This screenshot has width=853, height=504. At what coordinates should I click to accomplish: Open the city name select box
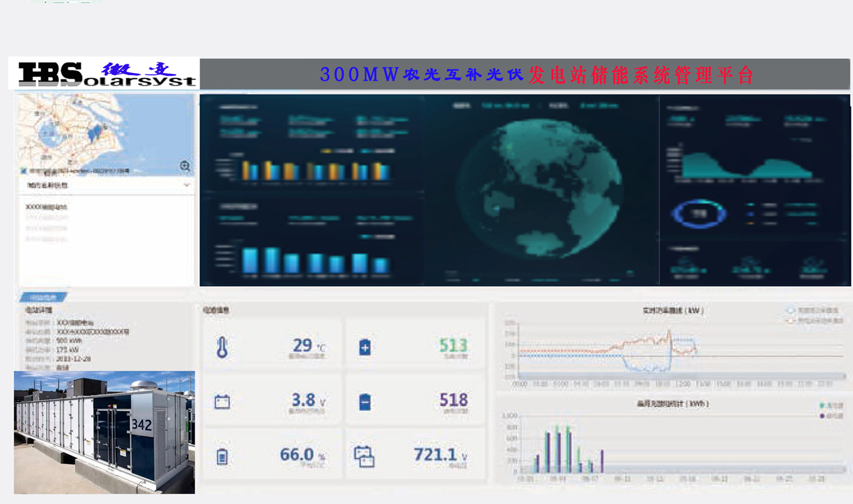pyautogui.click(x=102, y=185)
